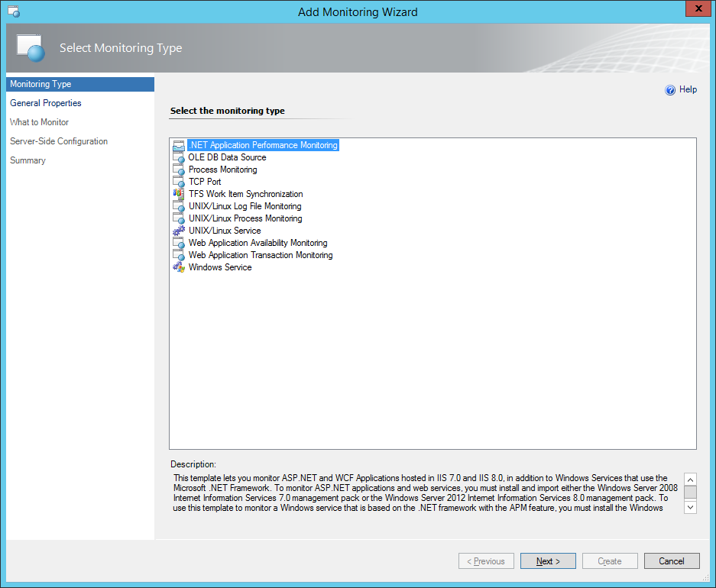Go to the General Properties step

tap(45, 103)
